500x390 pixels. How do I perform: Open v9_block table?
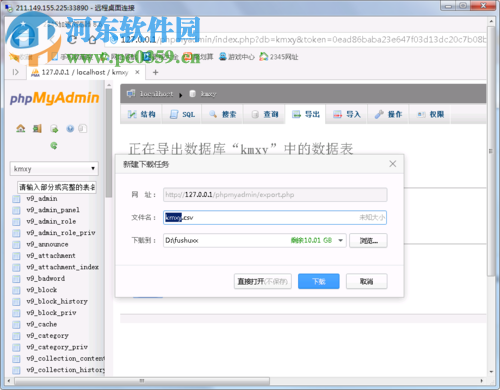[x=42, y=290]
